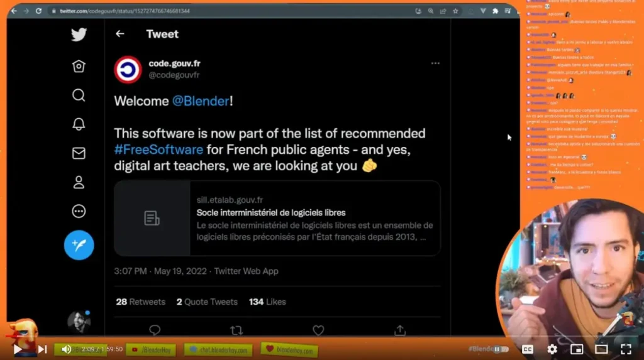Click the reply speech bubble icon

point(155,330)
